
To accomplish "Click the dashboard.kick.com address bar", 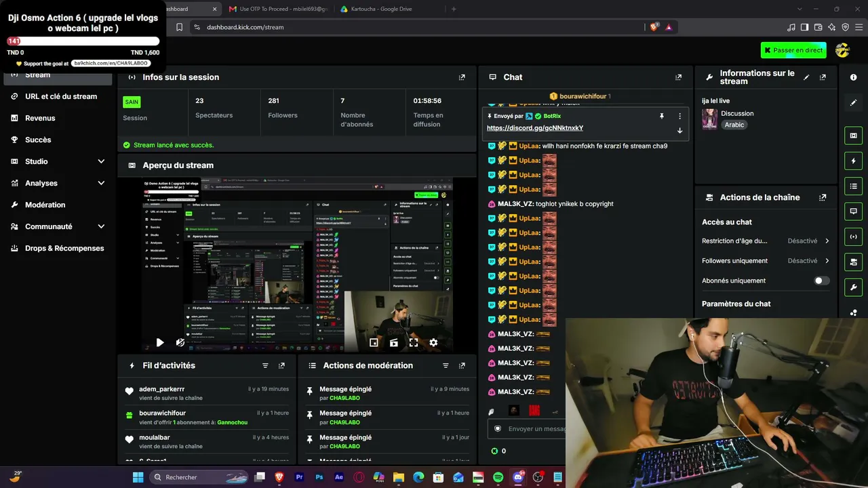I will (414, 27).
